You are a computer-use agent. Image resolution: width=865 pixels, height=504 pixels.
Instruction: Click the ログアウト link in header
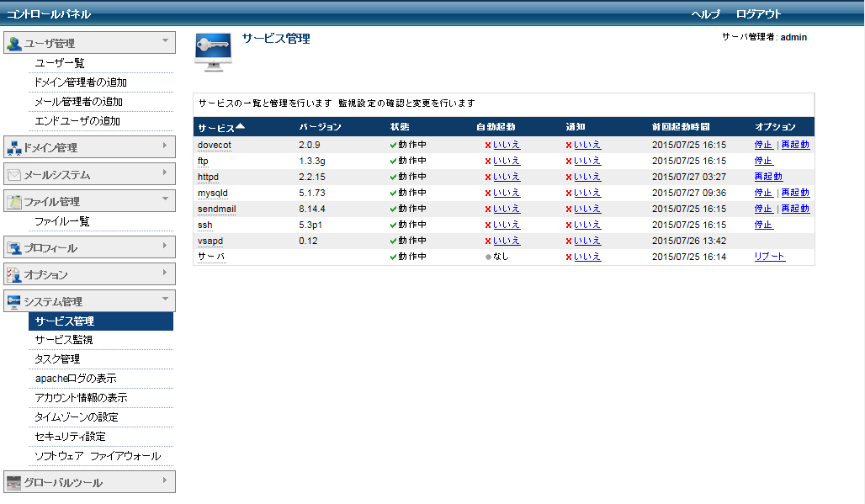tap(758, 14)
